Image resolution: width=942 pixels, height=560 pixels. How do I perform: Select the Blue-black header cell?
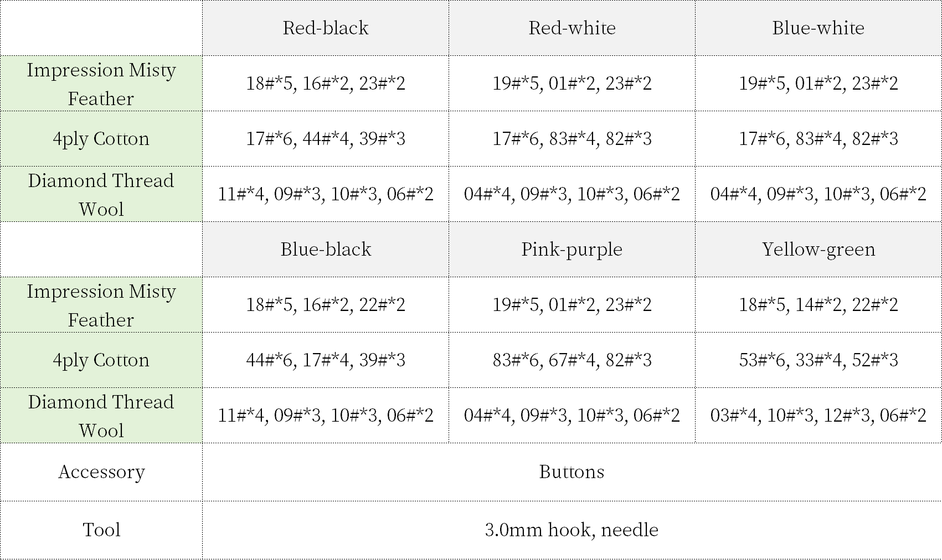(x=326, y=250)
